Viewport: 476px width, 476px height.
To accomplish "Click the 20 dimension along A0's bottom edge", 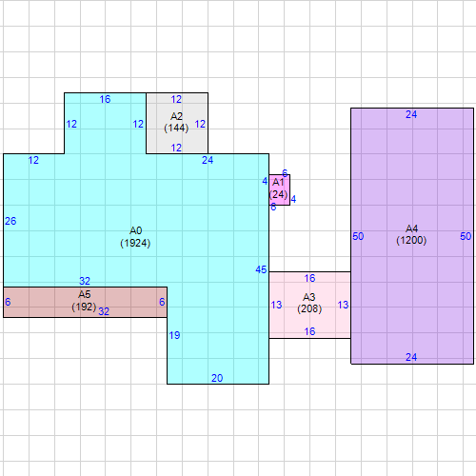I will pyautogui.click(x=217, y=378).
